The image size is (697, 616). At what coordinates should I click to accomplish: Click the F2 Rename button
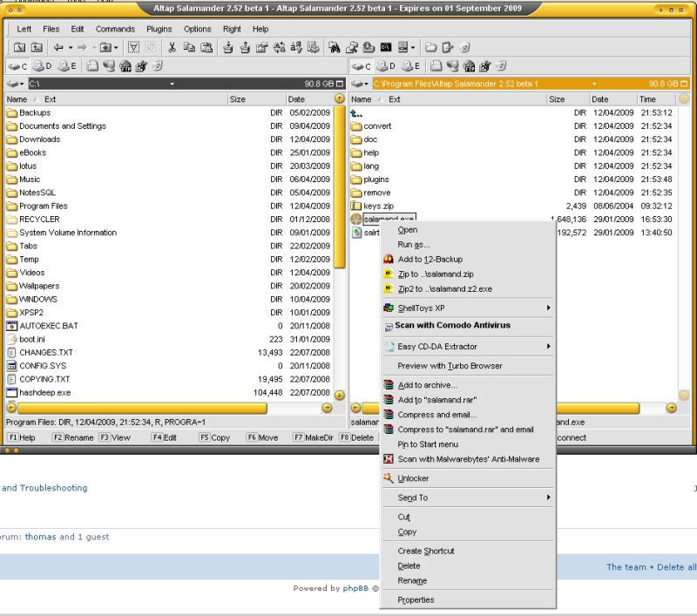pyautogui.click(x=73, y=437)
